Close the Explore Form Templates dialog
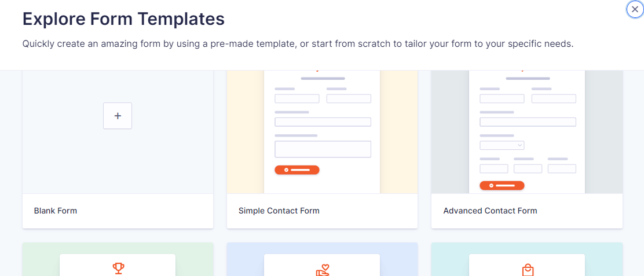The height and width of the screenshot is (276, 644). (635, 9)
